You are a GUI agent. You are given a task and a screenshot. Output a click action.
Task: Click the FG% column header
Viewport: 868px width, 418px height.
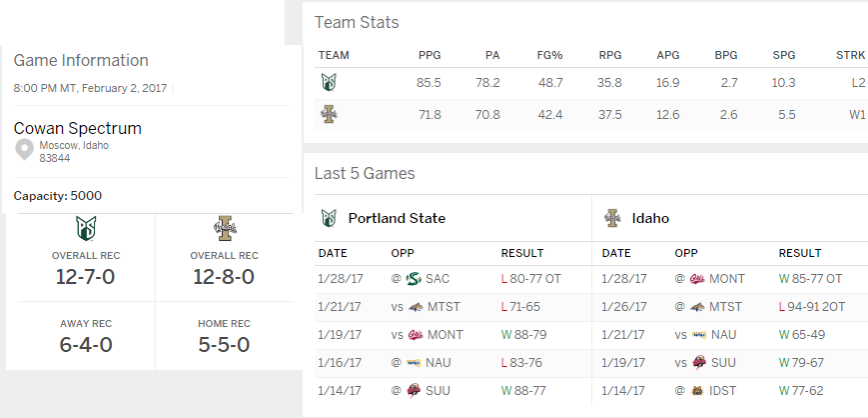pyautogui.click(x=549, y=55)
